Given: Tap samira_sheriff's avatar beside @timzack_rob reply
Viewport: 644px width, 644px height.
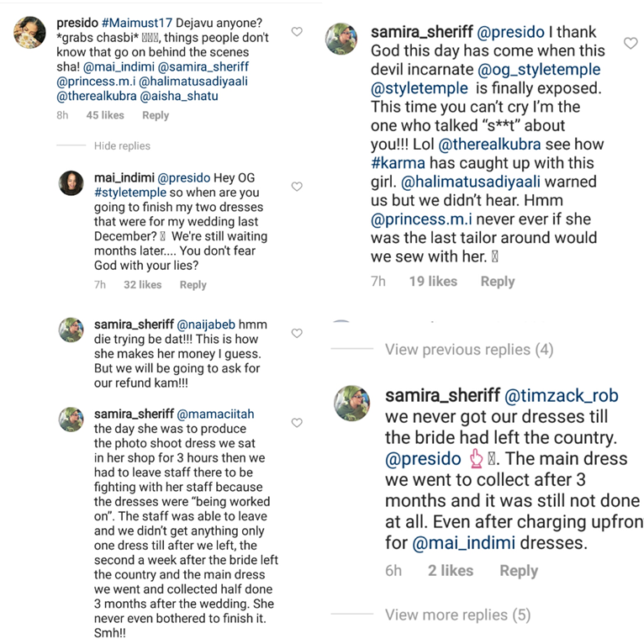Looking at the screenshot, I should pos(351,401).
